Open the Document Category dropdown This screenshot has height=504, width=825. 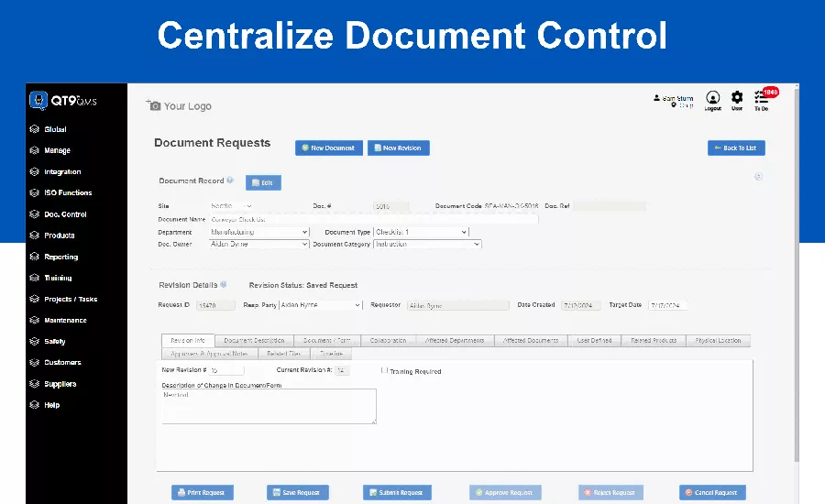(427, 244)
